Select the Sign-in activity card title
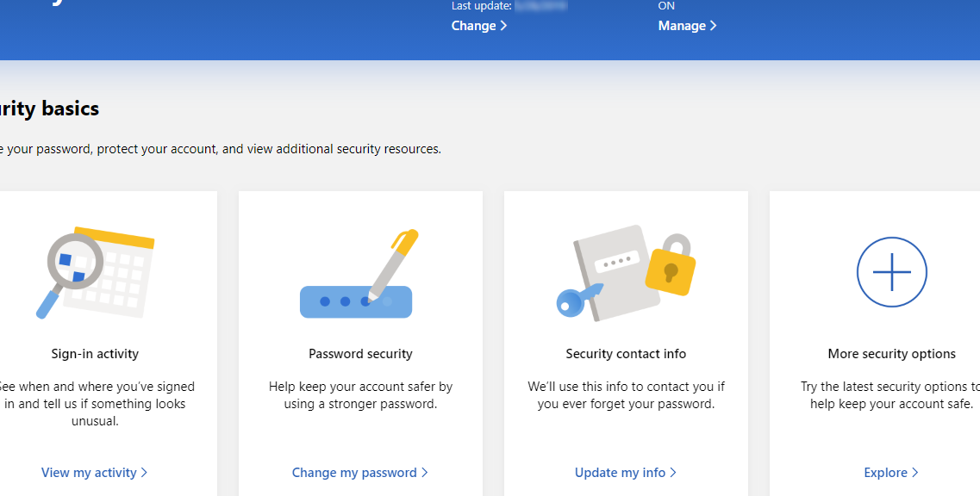This screenshot has width=980, height=496. [x=95, y=354]
